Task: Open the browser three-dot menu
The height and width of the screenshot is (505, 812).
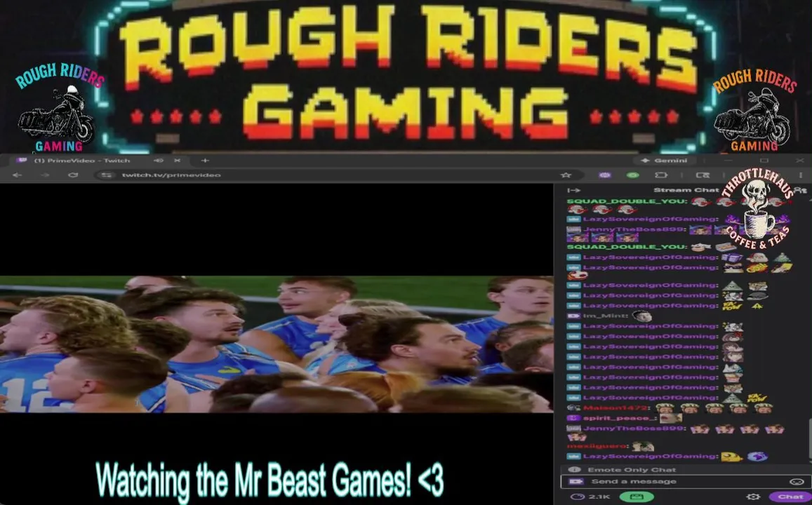Action: (x=801, y=175)
